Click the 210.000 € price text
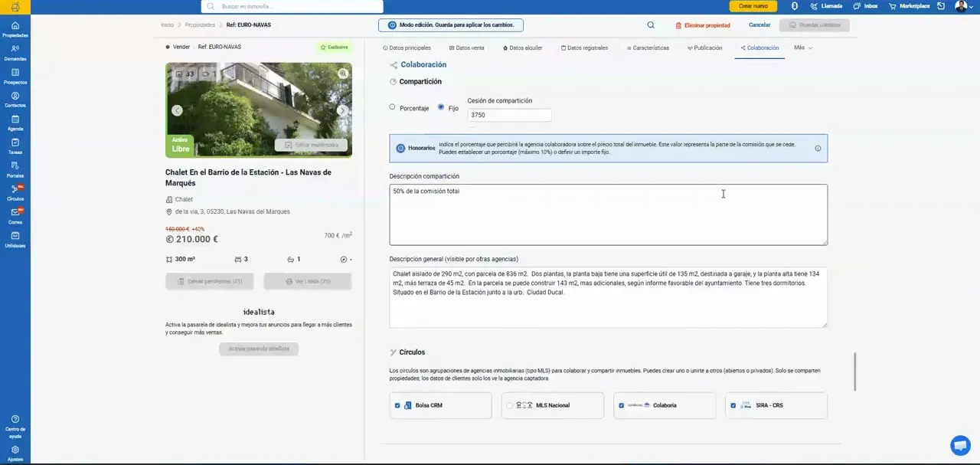980x465 pixels. click(192, 239)
